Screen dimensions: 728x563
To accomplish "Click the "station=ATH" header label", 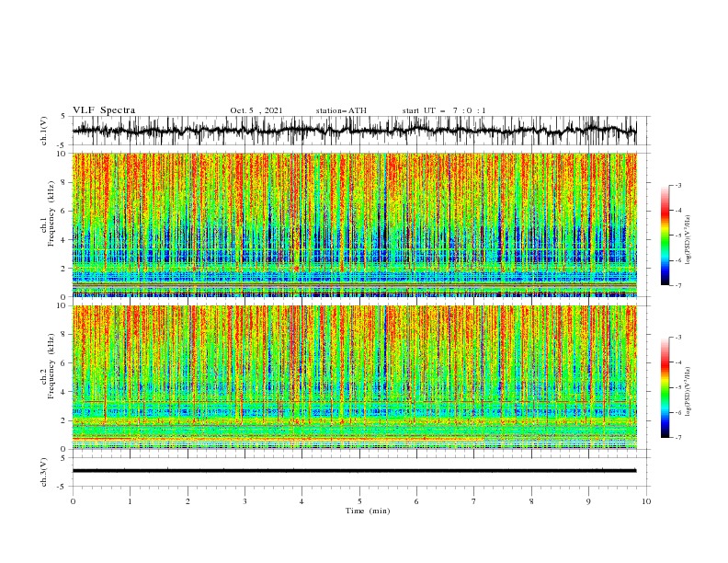I will click(x=341, y=110).
